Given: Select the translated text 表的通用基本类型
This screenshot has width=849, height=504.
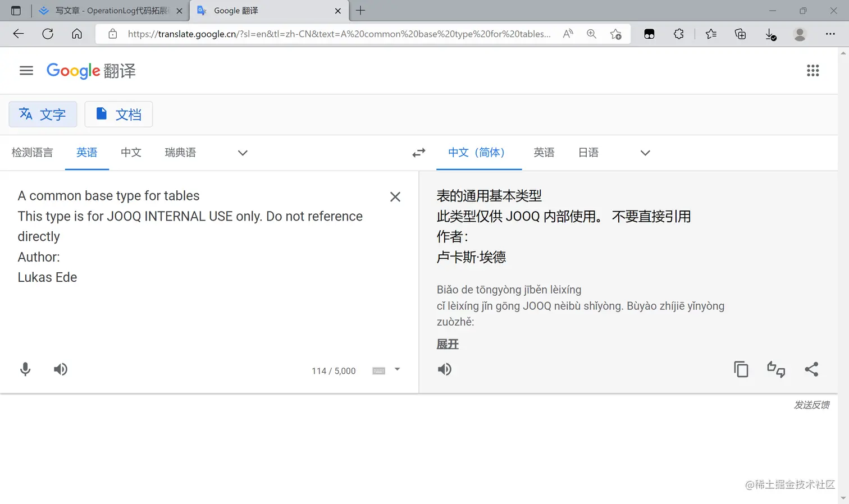Looking at the screenshot, I should (x=489, y=196).
